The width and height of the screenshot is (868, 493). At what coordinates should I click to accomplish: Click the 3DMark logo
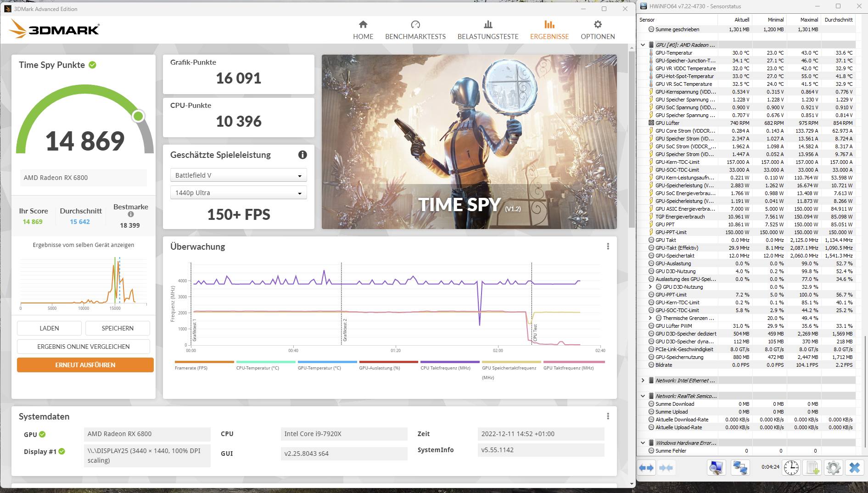pyautogui.click(x=55, y=29)
